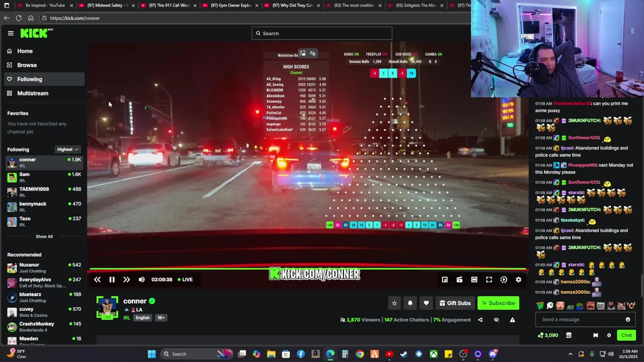Click the English language tag
The width and height of the screenshot is (644, 362).
pyautogui.click(x=142, y=318)
